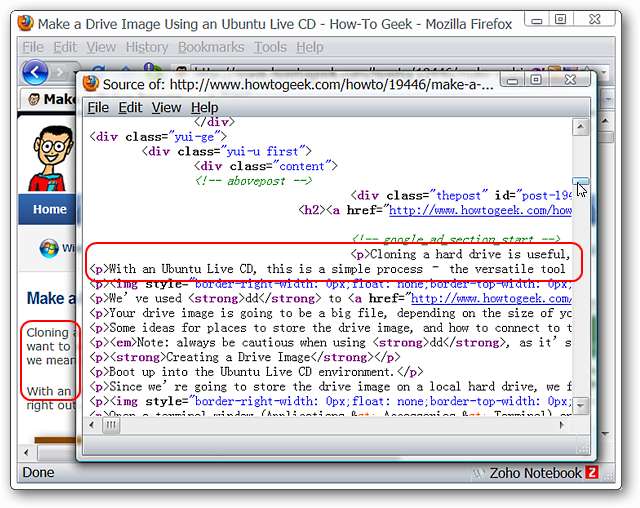Open the History menu in Firefox

(x=147, y=47)
